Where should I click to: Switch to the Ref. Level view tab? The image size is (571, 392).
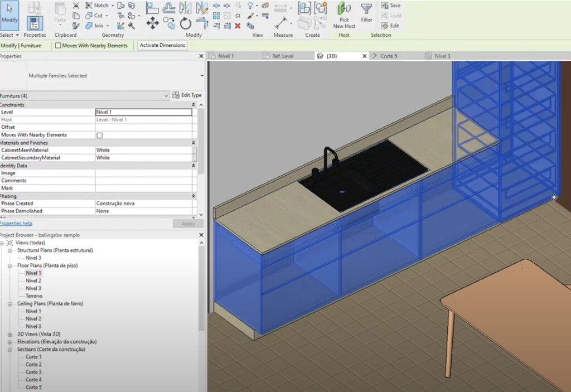pos(283,56)
